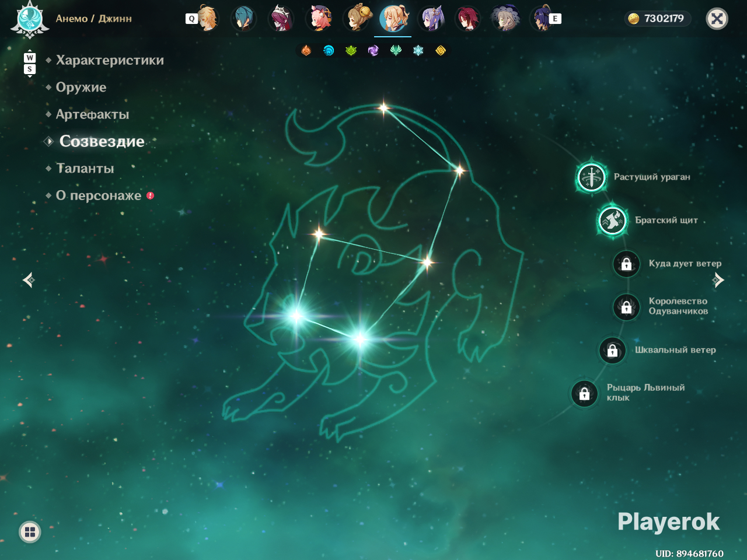This screenshot has height=560, width=747.
Task: Click the S key menu-down indicator
Action: tap(30, 69)
